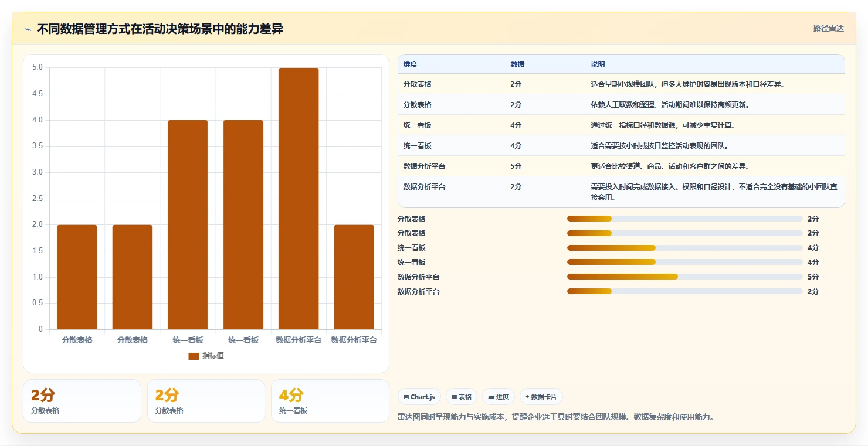Click the 3.0 y-axis label
Image resolution: width=868 pixels, height=446 pixels.
click(x=37, y=172)
